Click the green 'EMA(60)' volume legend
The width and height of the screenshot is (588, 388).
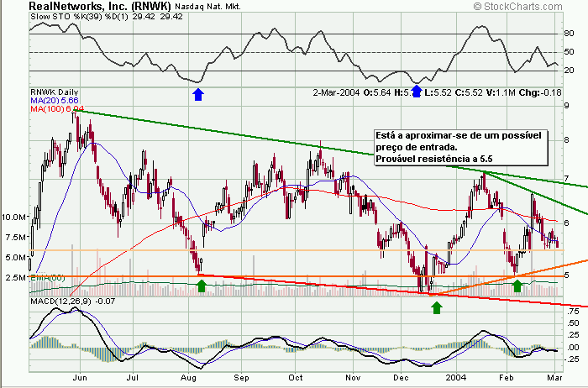click(x=48, y=278)
